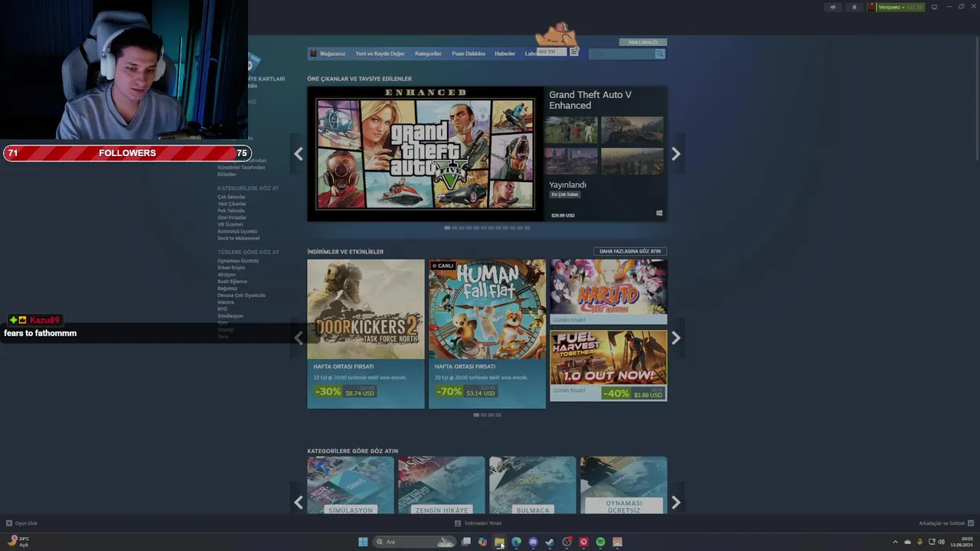
Task: Click Oyun Ekle plus icon at bottom
Action: pos(9,523)
